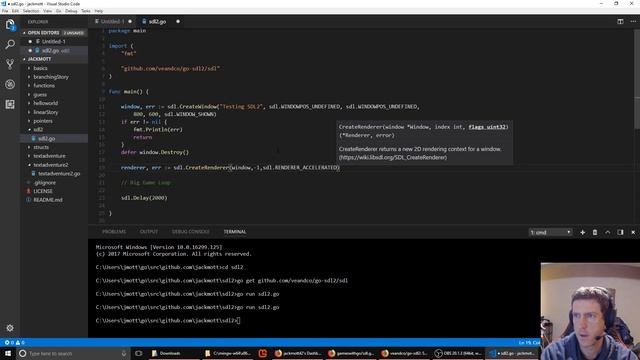
Task: Click the Task View taskbar icon
Action: 139,353
